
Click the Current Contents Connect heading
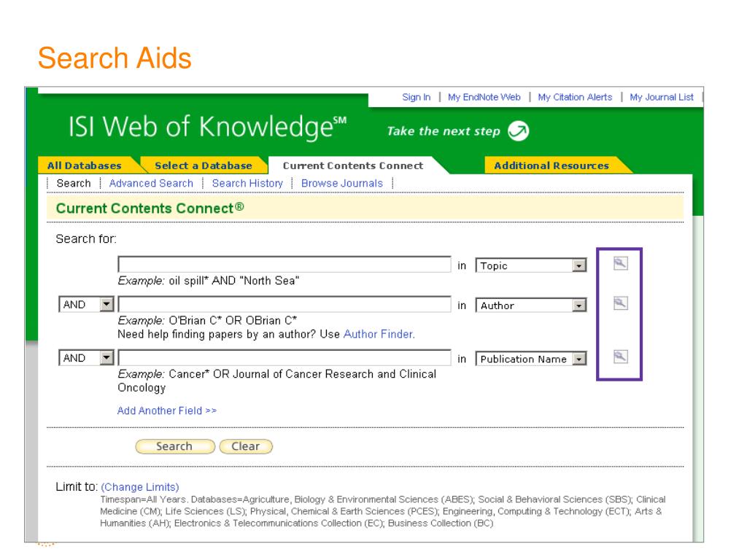[x=150, y=208]
